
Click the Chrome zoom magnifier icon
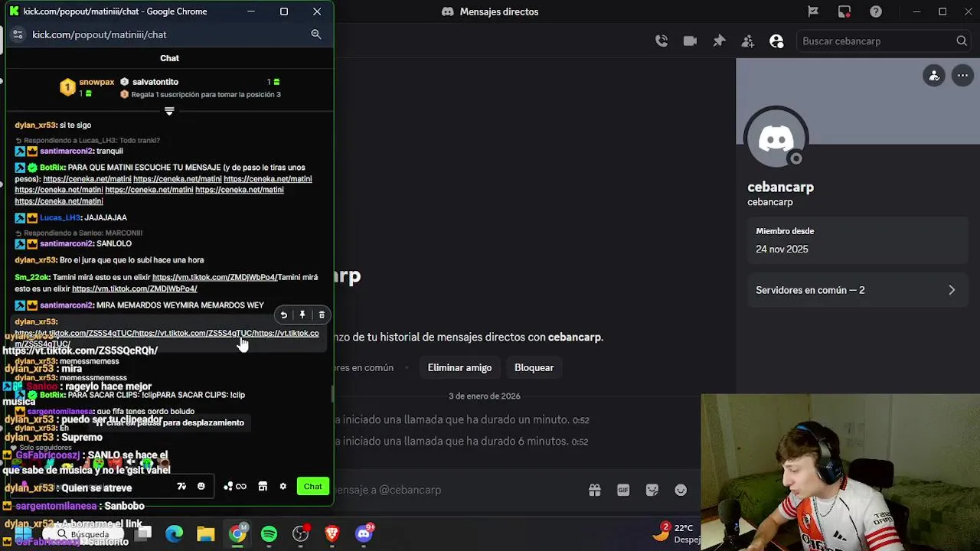(315, 34)
